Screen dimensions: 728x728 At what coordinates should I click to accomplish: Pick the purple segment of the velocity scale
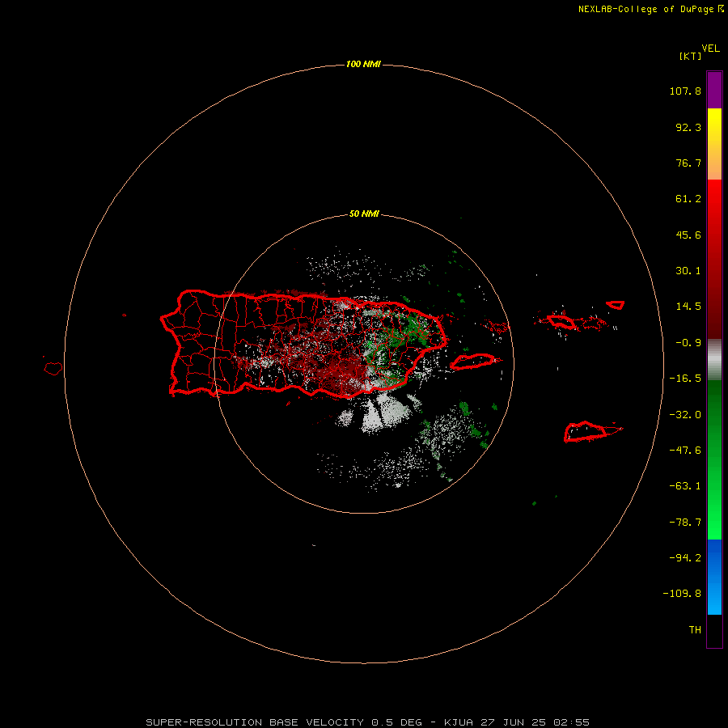pos(714,90)
